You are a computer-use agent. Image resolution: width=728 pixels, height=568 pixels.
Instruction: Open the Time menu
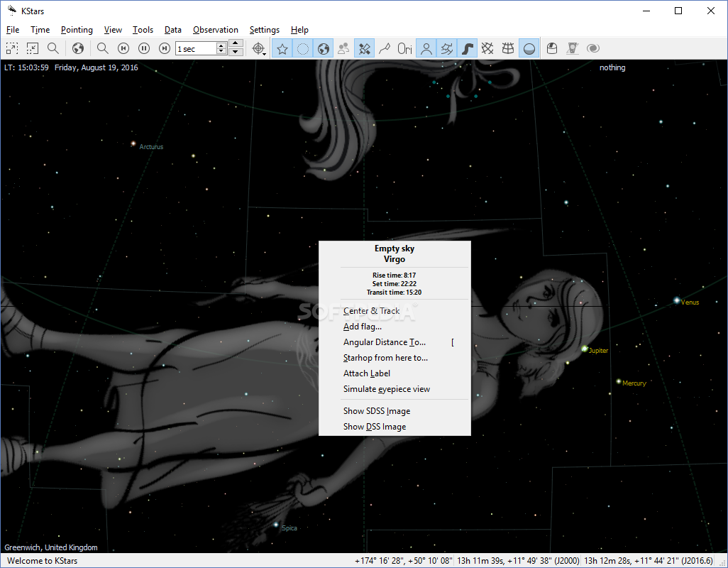point(40,30)
